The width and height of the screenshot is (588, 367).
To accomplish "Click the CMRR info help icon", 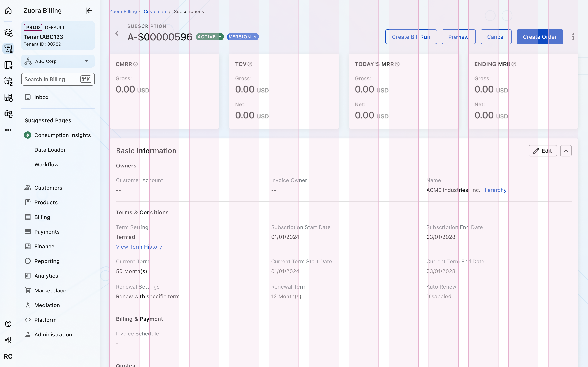I will pyautogui.click(x=136, y=64).
